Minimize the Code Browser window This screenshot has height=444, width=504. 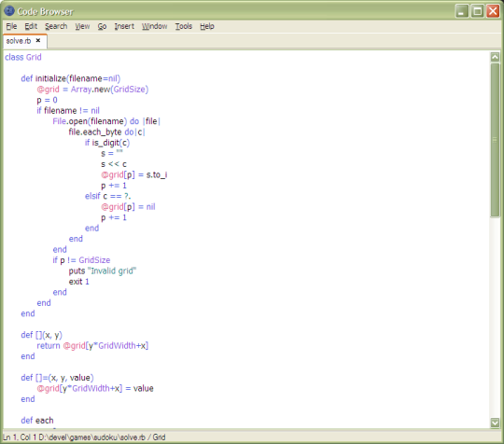462,11
